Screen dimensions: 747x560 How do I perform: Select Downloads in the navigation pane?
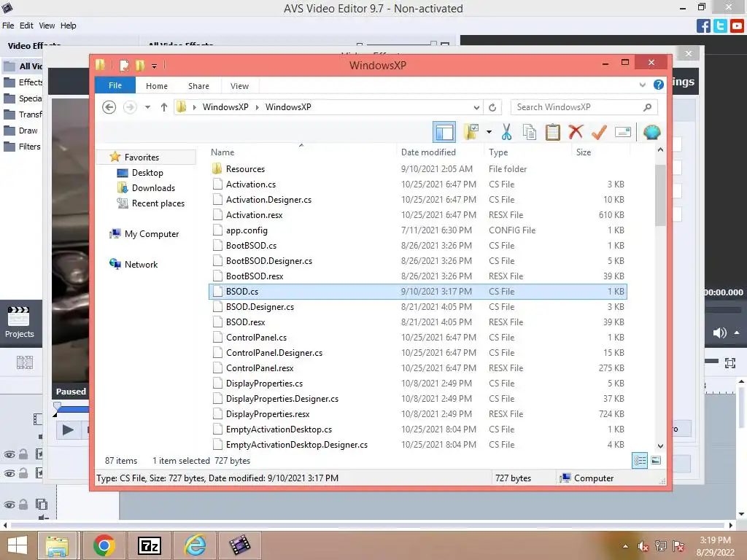(153, 188)
